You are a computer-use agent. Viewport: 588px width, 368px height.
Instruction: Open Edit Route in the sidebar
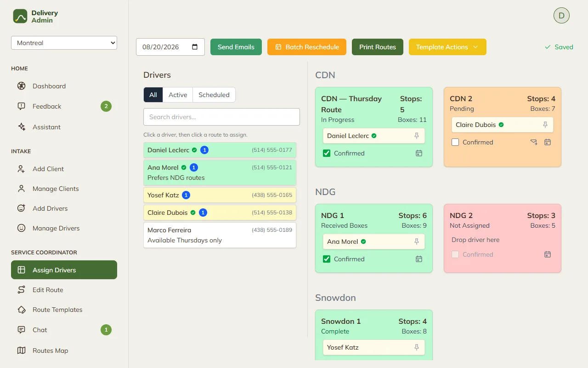[x=64, y=290]
